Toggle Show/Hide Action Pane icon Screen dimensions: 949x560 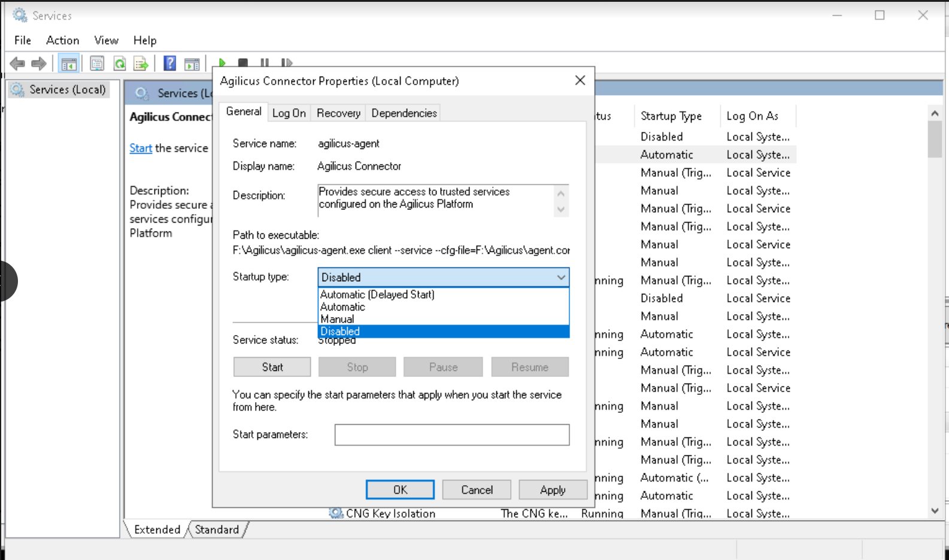click(192, 63)
